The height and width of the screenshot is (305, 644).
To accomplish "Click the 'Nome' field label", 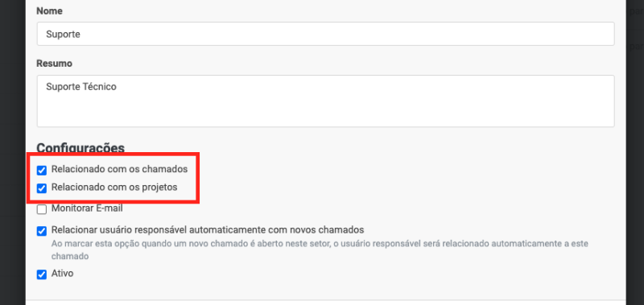I will point(49,11).
